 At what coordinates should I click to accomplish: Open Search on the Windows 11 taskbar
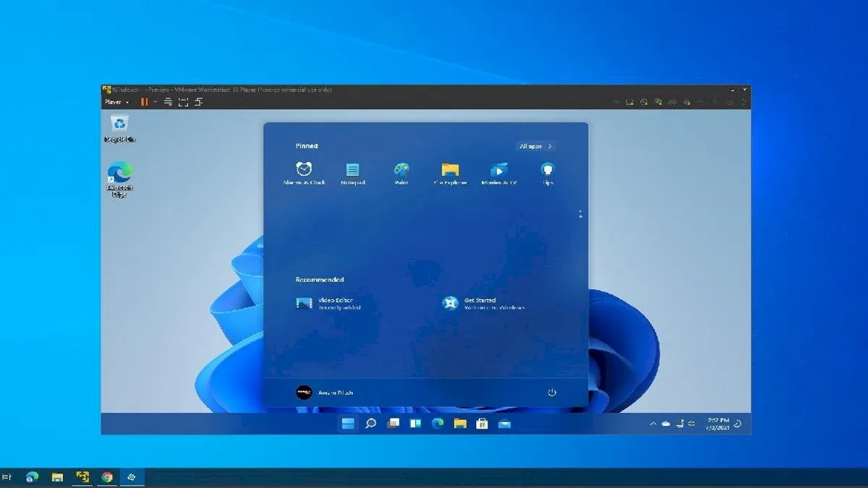(x=370, y=424)
